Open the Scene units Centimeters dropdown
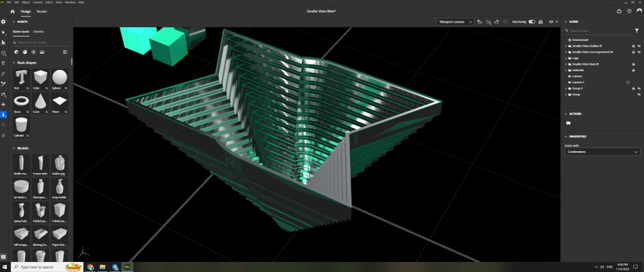Screen dimensions: 644x272 602,152
